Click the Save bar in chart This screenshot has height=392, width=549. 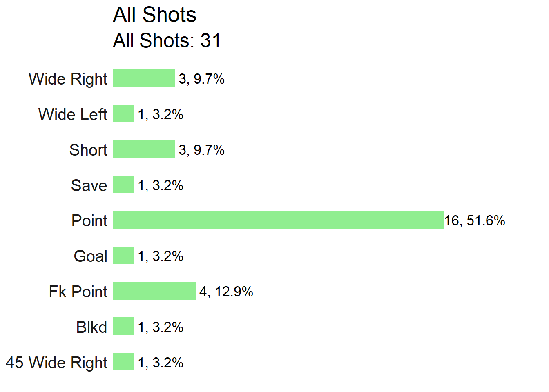(x=123, y=185)
